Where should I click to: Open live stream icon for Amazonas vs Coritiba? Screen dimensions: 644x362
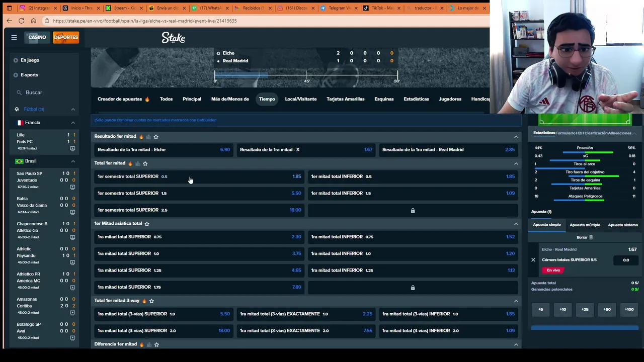pos(72,313)
